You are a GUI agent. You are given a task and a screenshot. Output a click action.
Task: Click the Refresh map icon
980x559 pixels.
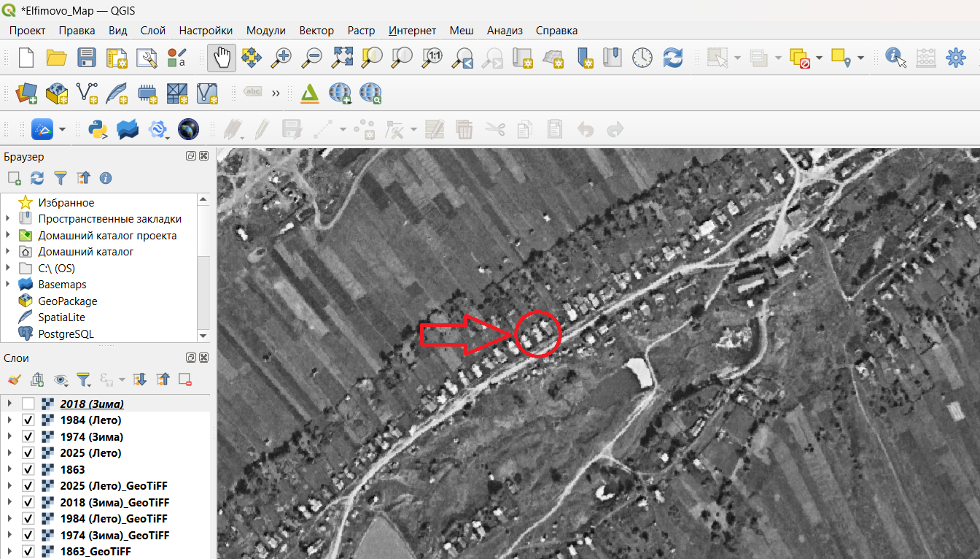click(x=672, y=58)
